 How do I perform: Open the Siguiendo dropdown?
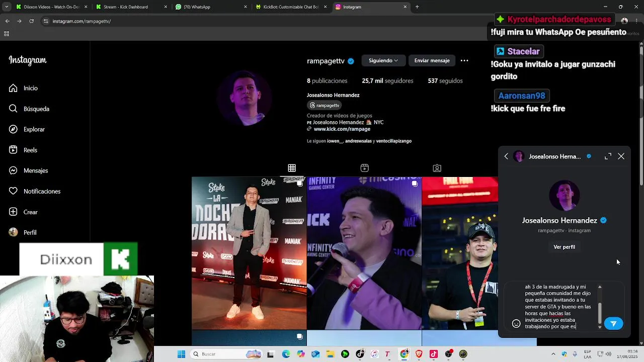coord(383,60)
